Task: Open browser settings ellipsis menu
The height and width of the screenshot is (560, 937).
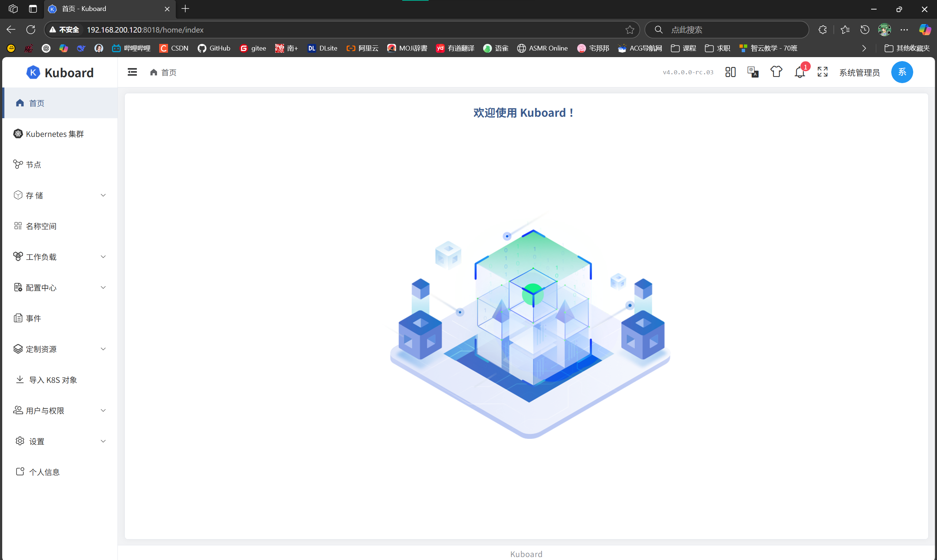Action: click(904, 29)
